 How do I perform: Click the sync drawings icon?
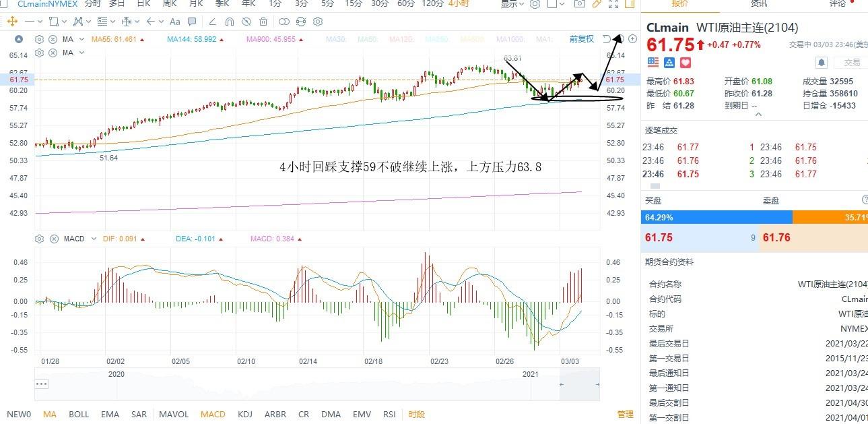[x=301, y=21]
